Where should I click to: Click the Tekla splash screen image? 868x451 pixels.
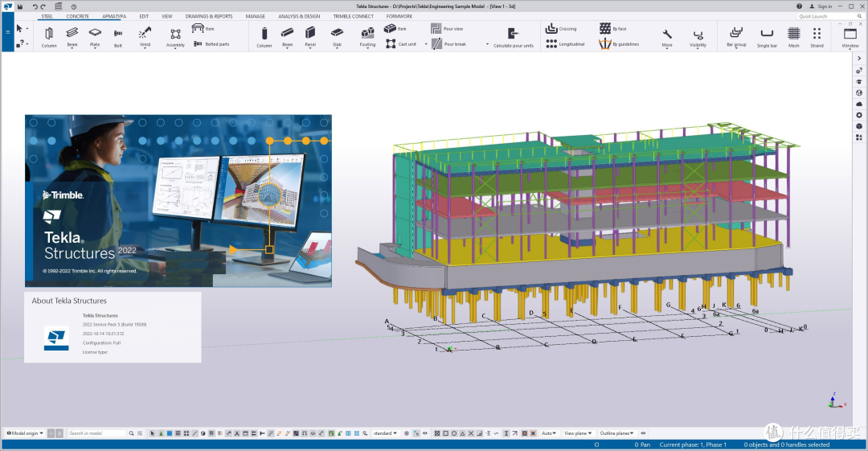point(178,200)
